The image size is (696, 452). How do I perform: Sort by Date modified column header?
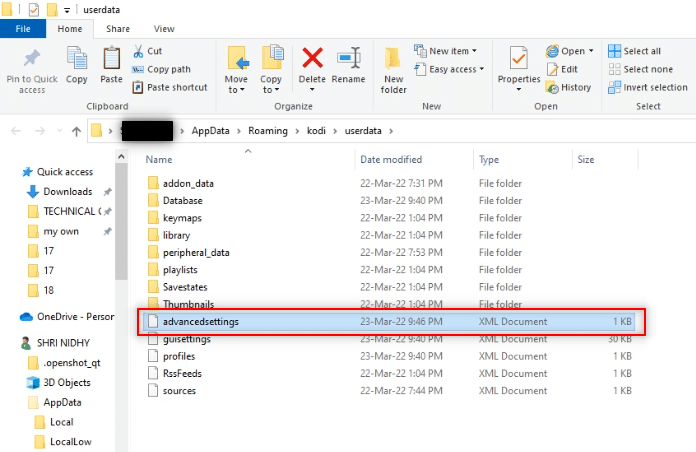[x=391, y=159]
